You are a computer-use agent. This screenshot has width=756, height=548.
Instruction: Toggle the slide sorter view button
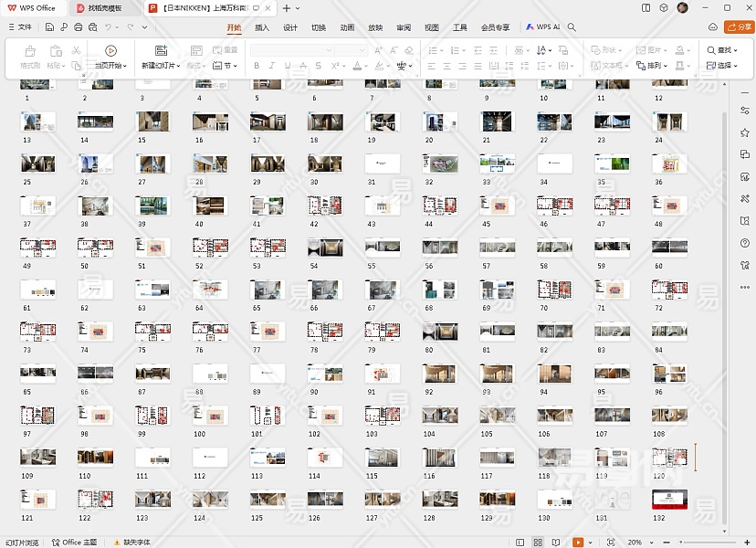coord(537,542)
